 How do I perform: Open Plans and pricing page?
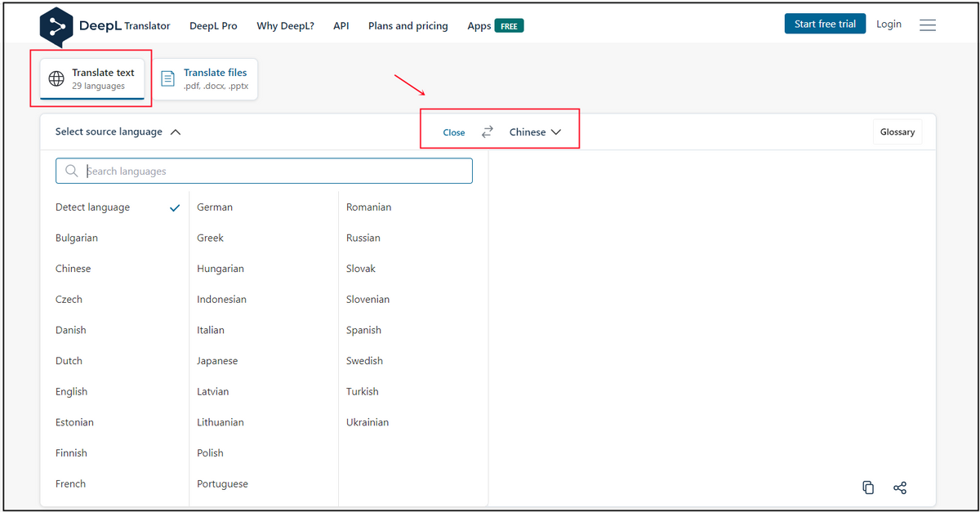pyautogui.click(x=408, y=25)
